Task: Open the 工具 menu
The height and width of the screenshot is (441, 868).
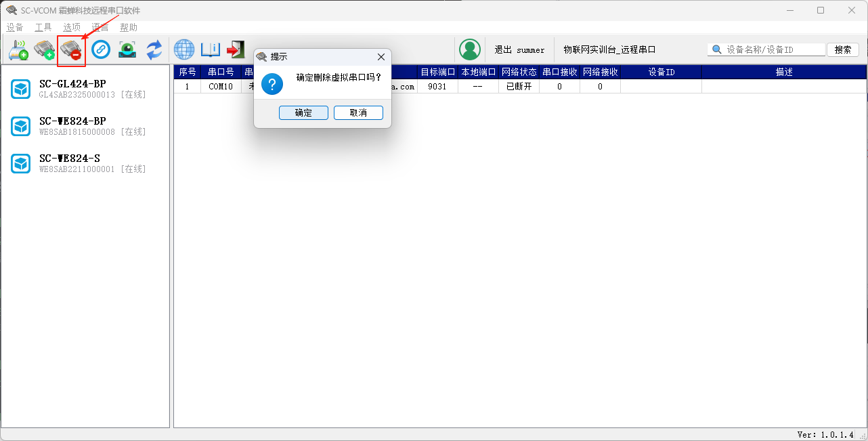Action: tap(43, 28)
